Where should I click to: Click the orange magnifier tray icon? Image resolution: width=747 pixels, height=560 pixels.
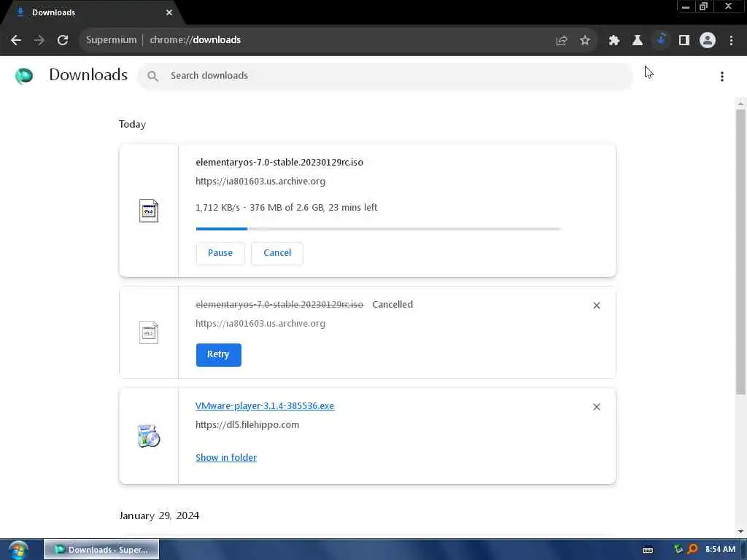pos(692,550)
